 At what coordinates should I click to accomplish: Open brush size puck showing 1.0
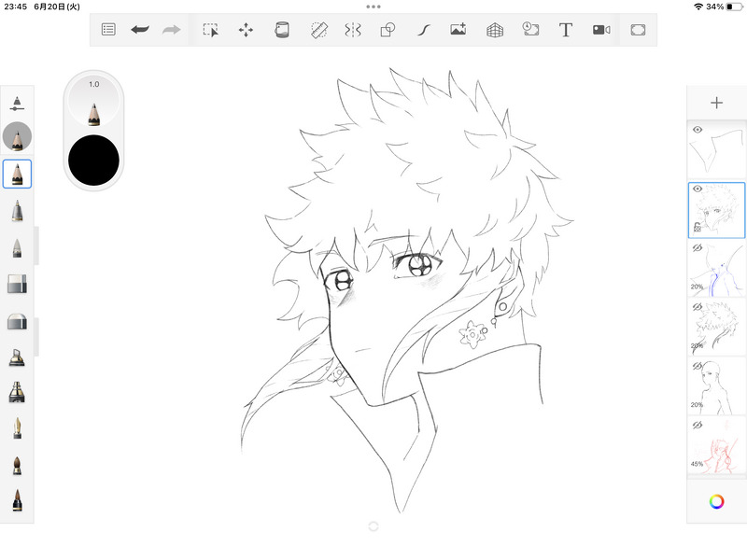point(94,101)
